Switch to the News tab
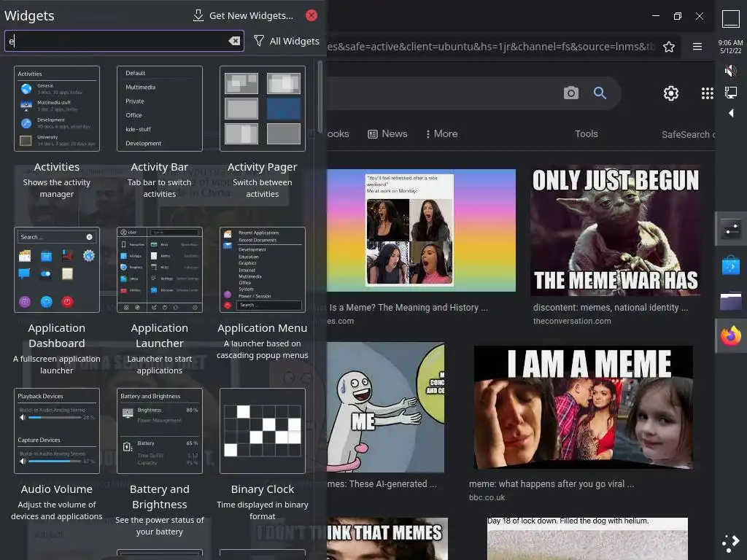 (387, 134)
